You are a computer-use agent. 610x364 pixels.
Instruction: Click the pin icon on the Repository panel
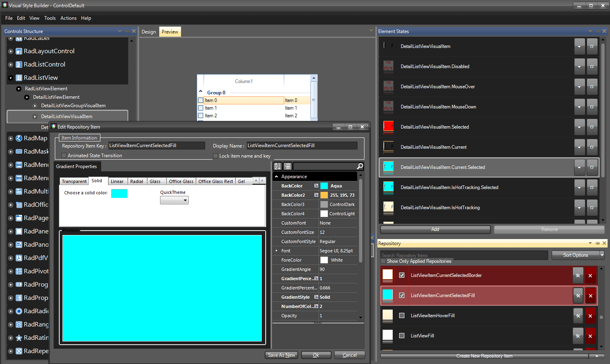597,243
